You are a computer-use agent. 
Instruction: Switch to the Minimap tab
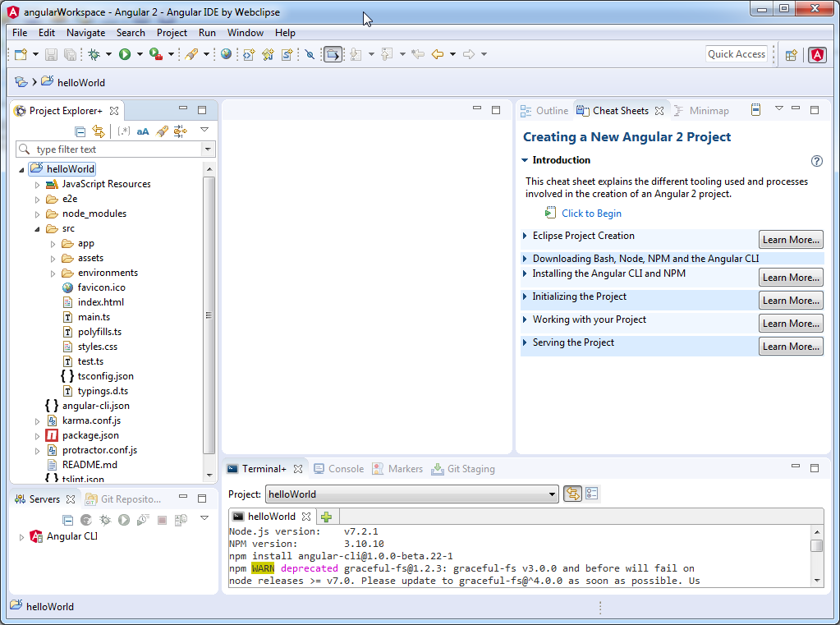click(x=701, y=110)
